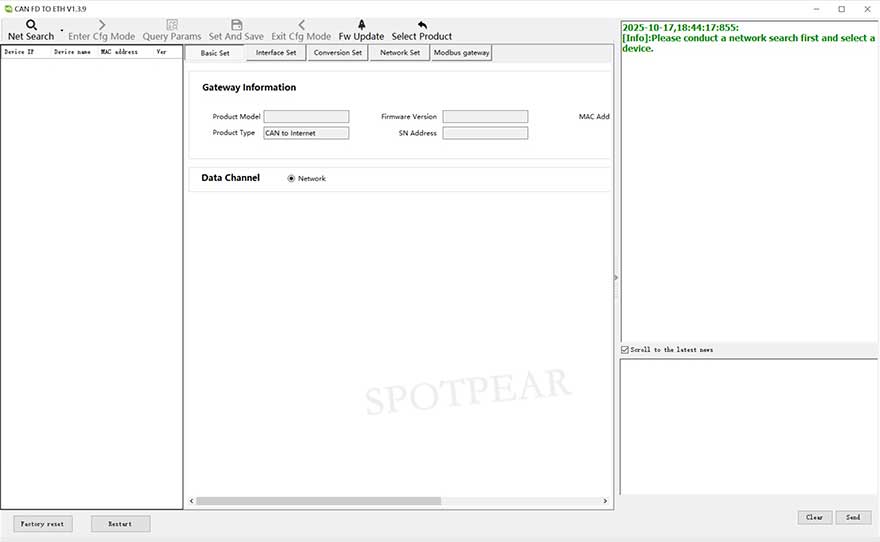The image size is (880, 542).
Task: Click the Query Params toolbar icon
Action: (172, 24)
